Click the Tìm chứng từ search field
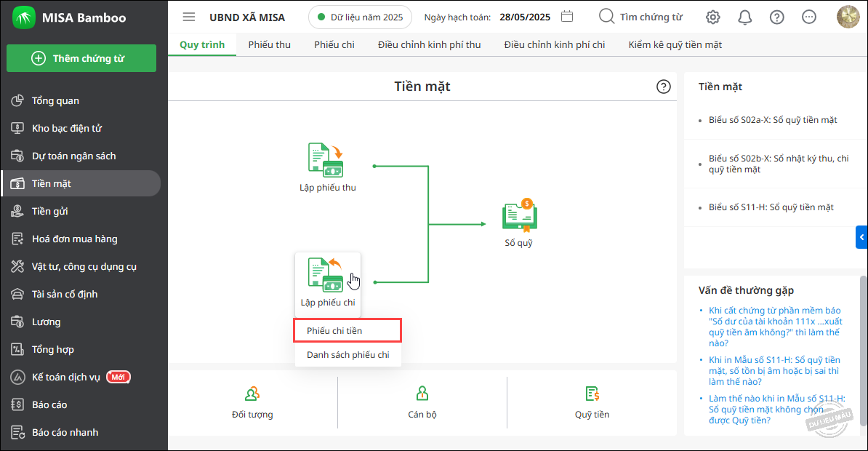Viewport: 868px width, 451px height. point(651,17)
